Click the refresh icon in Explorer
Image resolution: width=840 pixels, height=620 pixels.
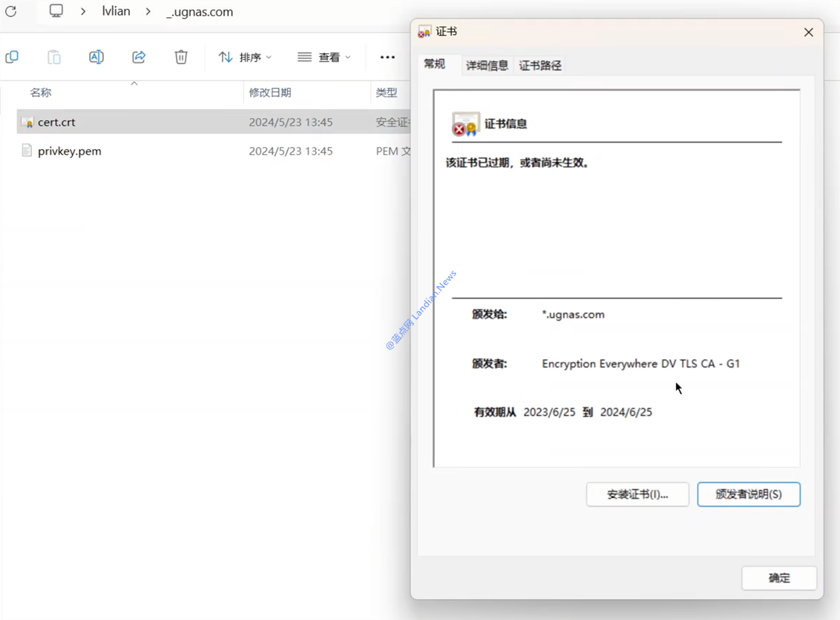click(10, 11)
